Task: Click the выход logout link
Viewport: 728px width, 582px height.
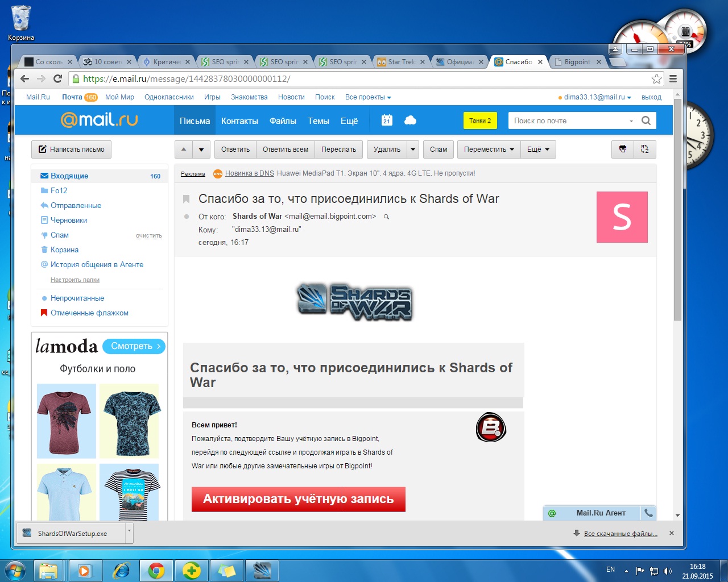Action: tap(651, 97)
